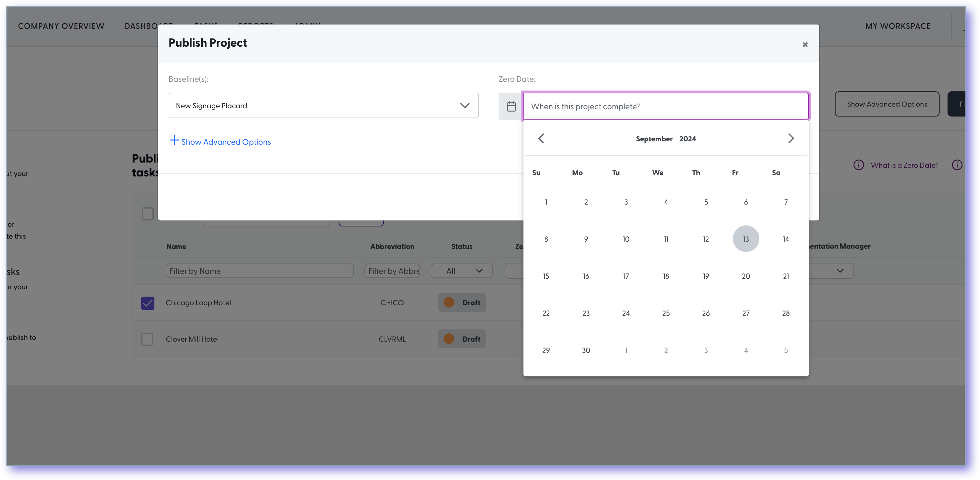The width and height of the screenshot is (980, 480).
Task: Choose September 25 in the date picker
Action: coord(666,313)
